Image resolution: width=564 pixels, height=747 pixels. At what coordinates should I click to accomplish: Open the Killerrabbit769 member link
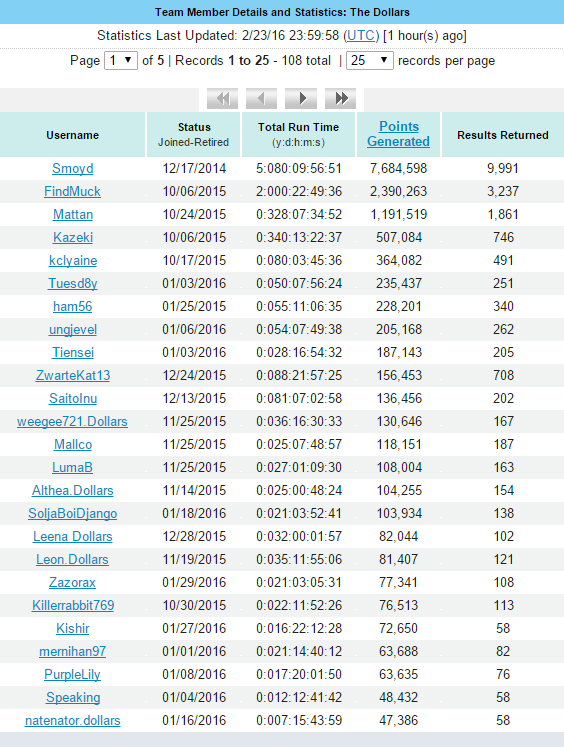point(72,606)
